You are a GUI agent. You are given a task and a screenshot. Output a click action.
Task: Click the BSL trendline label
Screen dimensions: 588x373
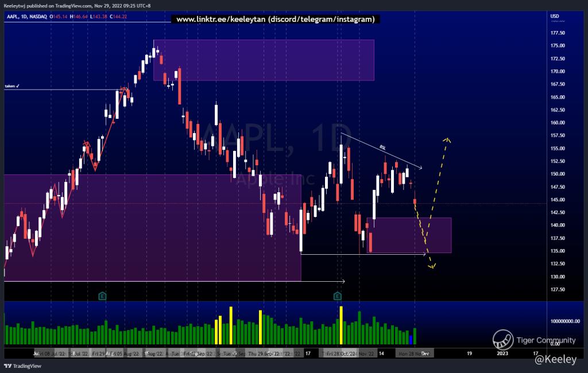(x=382, y=147)
